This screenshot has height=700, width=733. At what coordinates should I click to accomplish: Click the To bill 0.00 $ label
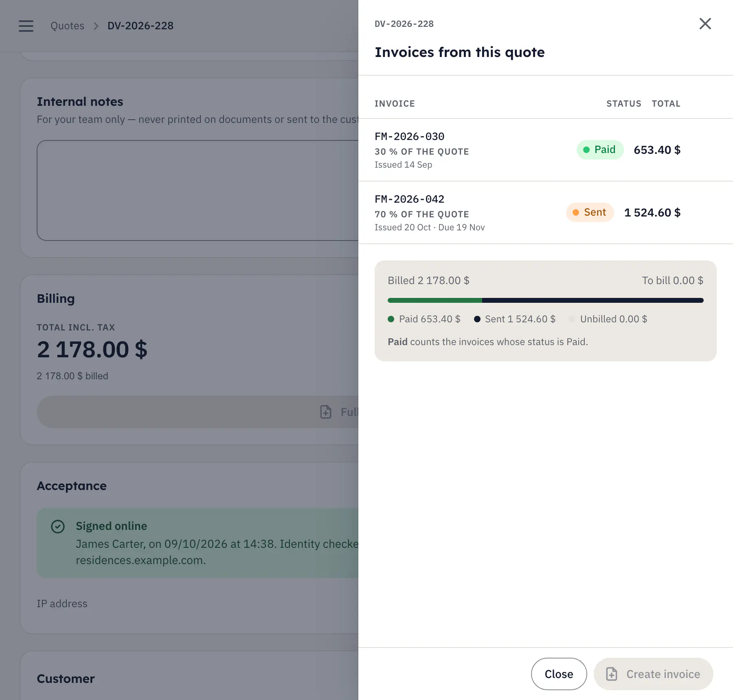(673, 280)
